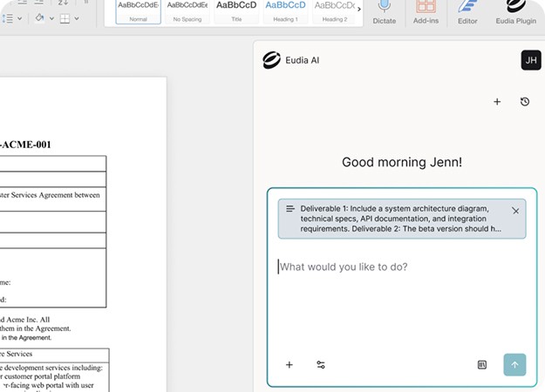
Task: Open the prompt settings sliders icon
Action: [321, 365]
